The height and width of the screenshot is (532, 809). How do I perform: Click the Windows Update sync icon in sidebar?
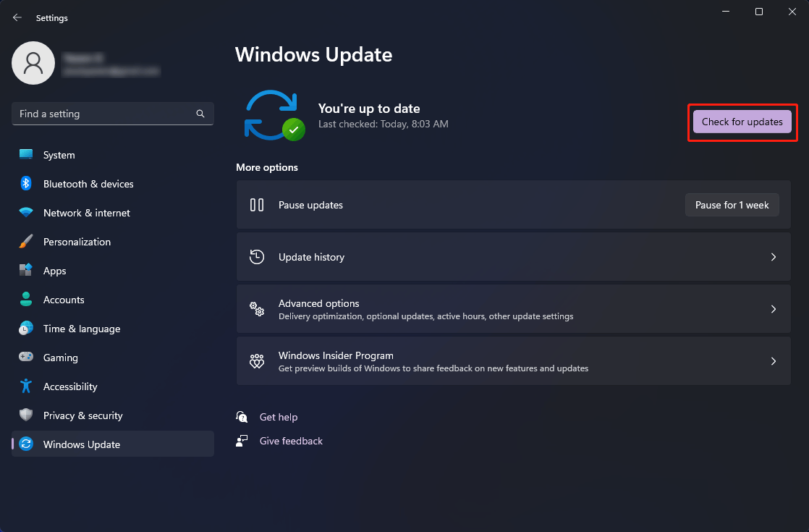pos(26,444)
